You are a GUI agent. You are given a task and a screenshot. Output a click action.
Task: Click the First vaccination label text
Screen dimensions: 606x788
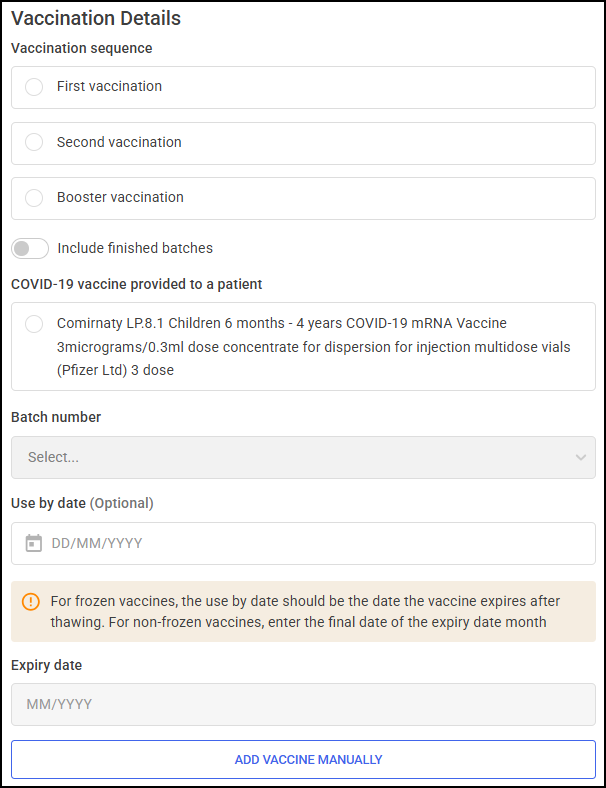[109, 86]
